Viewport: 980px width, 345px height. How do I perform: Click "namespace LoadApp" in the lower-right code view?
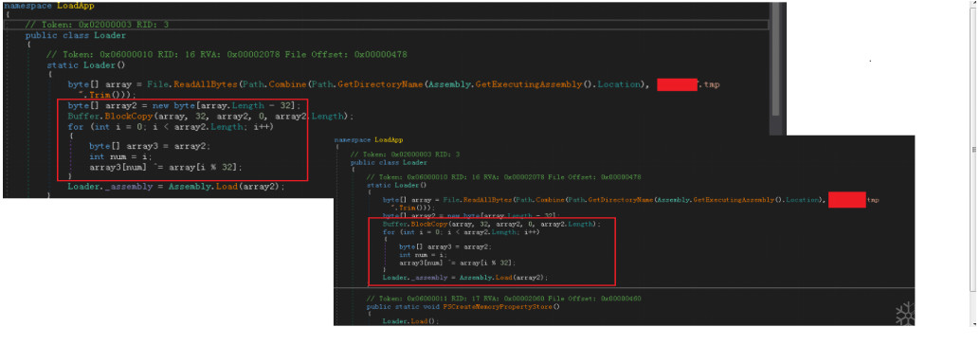click(369, 140)
